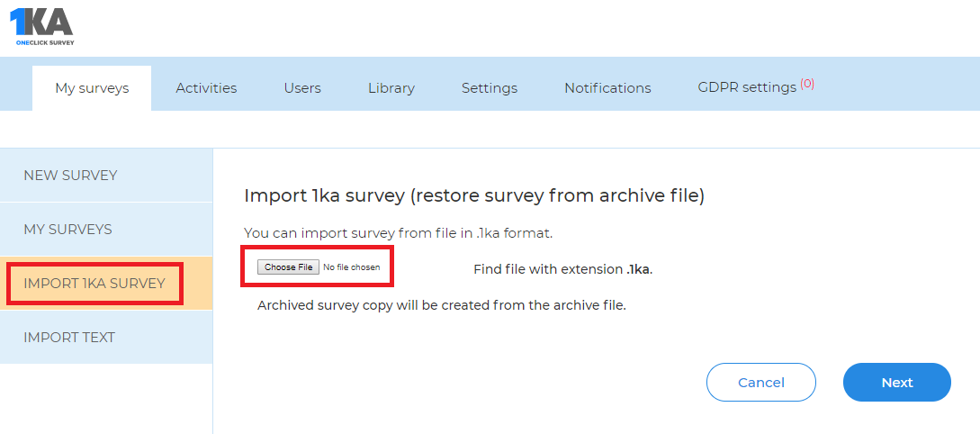Click the Choose File button

(288, 267)
